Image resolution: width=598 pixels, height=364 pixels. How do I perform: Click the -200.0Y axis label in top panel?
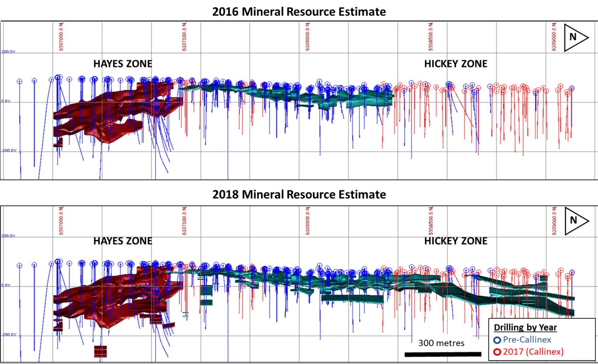[9, 151]
